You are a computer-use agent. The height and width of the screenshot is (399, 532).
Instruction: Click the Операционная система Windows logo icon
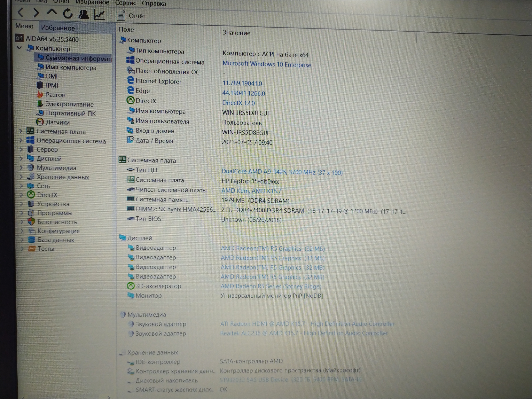130,60
